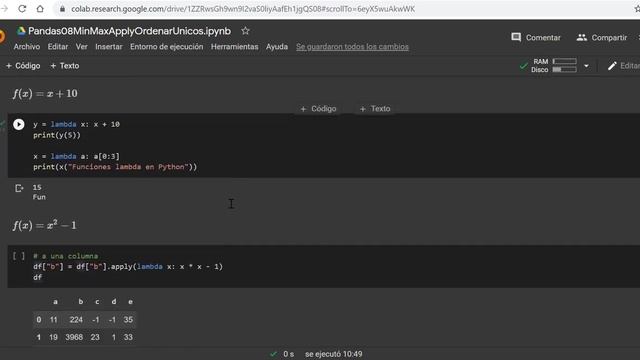Insert text cell using hover + Texto button

click(x=375, y=109)
